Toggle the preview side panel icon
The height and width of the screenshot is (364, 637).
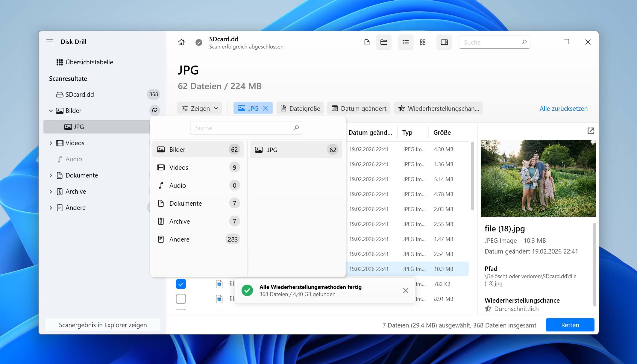click(444, 42)
